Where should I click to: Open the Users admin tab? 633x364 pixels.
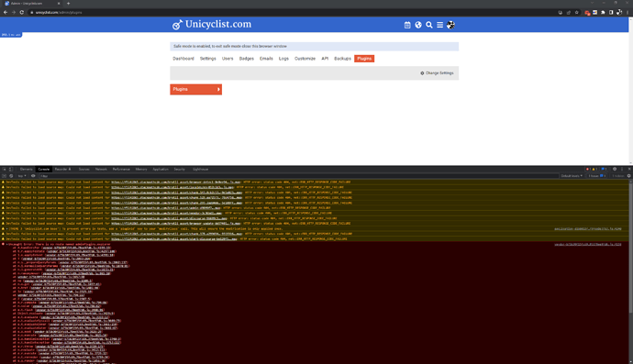click(x=228, y=59)
